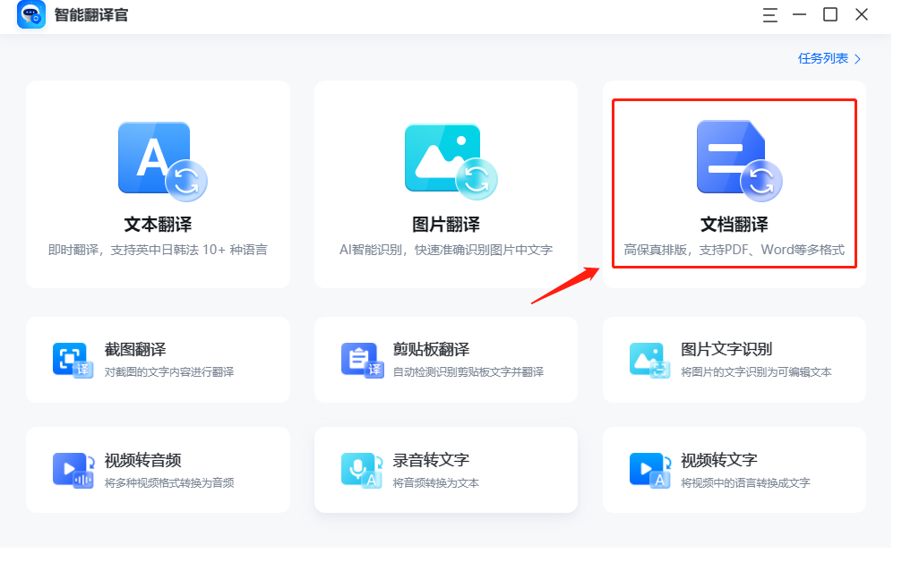Click description 将音频转换为文本
Image resolution: width=902 pixels, height=588 pixels.
coord(436,482)
